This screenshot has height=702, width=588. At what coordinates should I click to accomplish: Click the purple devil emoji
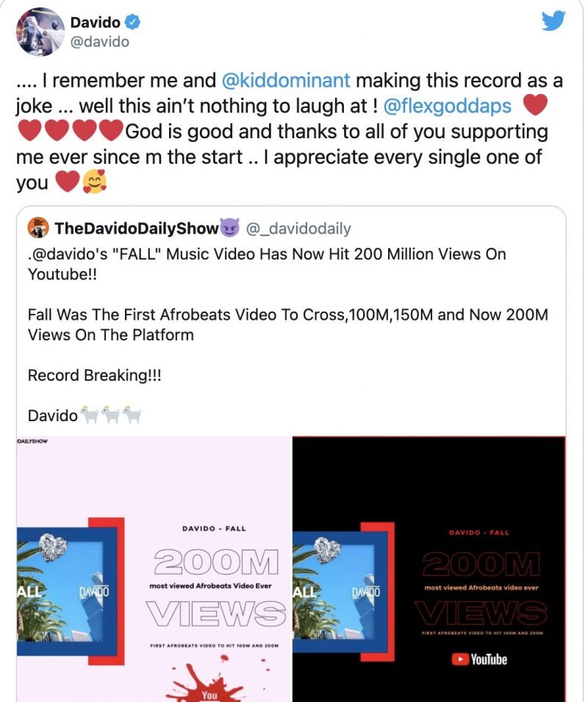click(x=230, y=228)
